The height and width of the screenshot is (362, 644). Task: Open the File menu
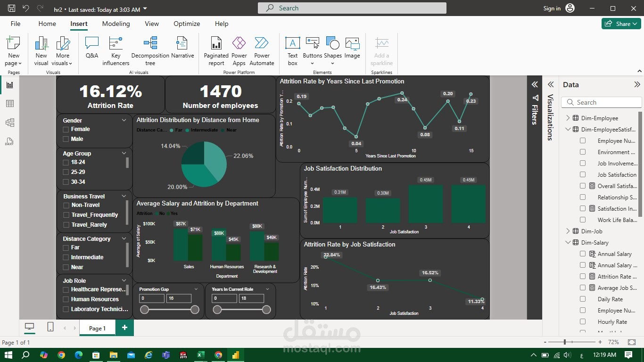click(x=16, y=24)
